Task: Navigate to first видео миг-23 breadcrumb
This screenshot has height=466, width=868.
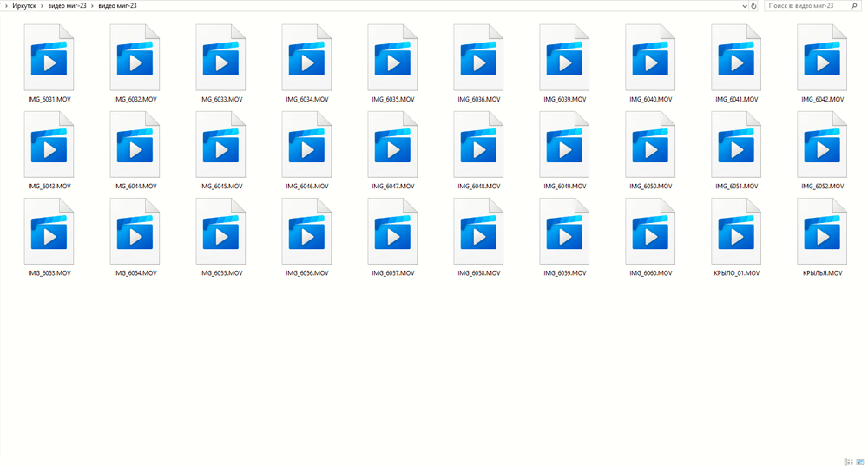Action: [66, 6]
